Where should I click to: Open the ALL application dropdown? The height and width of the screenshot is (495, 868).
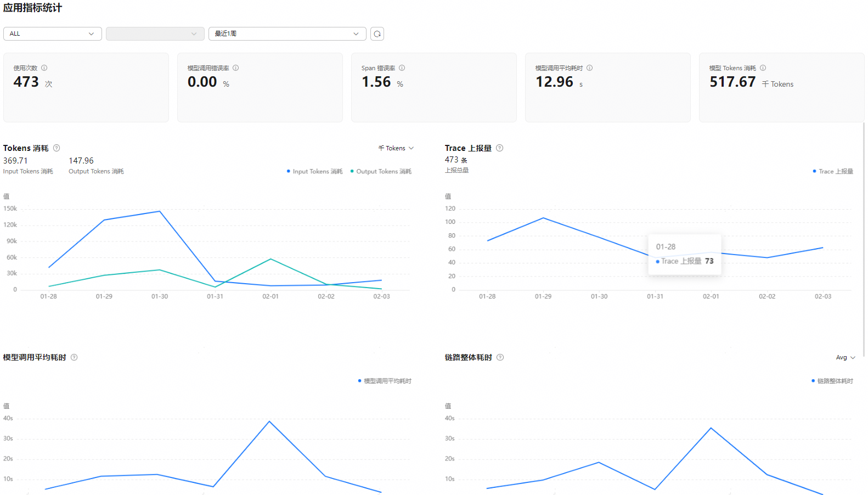tap(52, 34)
